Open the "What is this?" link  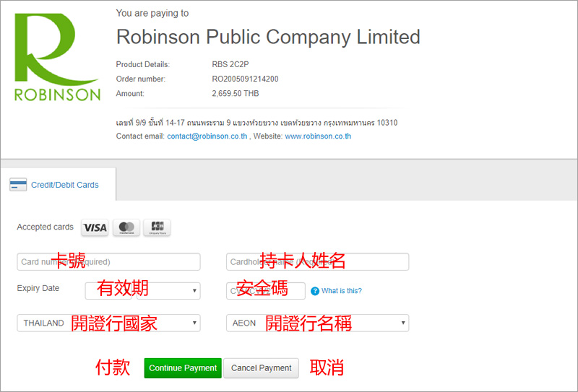(342, 291)
